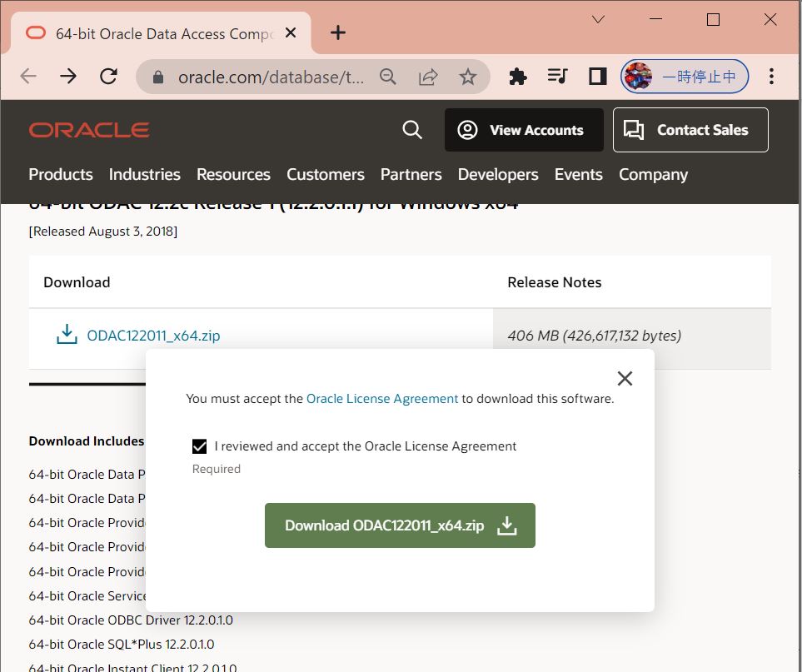Open the Oracle License Agreement link

pos(382,399)
